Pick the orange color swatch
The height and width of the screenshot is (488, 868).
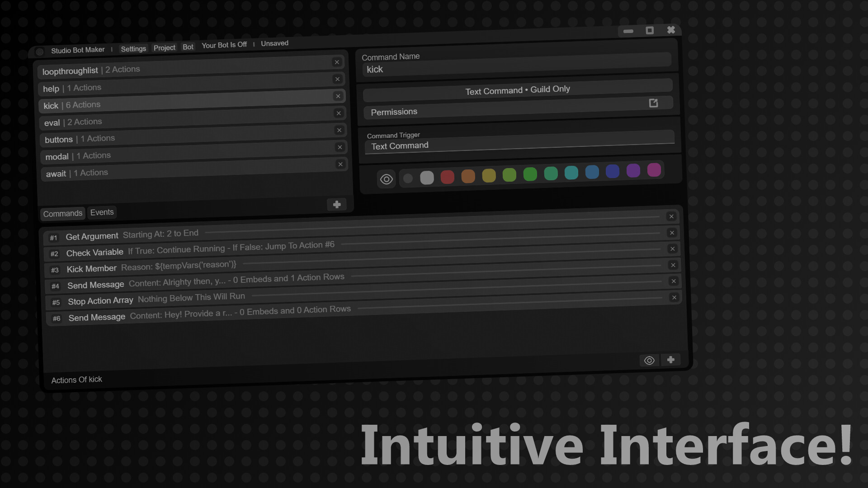tap(468, 176)
